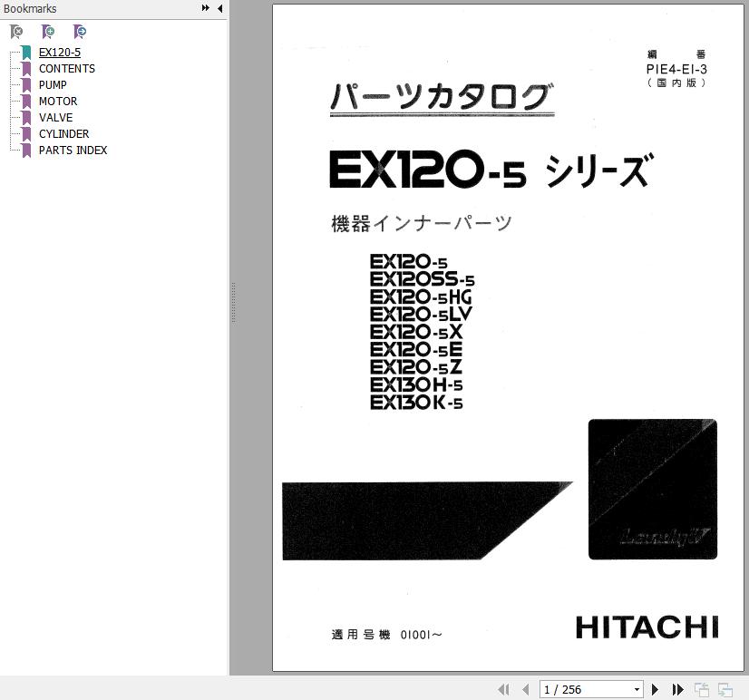Open the CYLINDER bookmark
This screenshot has width=749, height=700.
64,134
